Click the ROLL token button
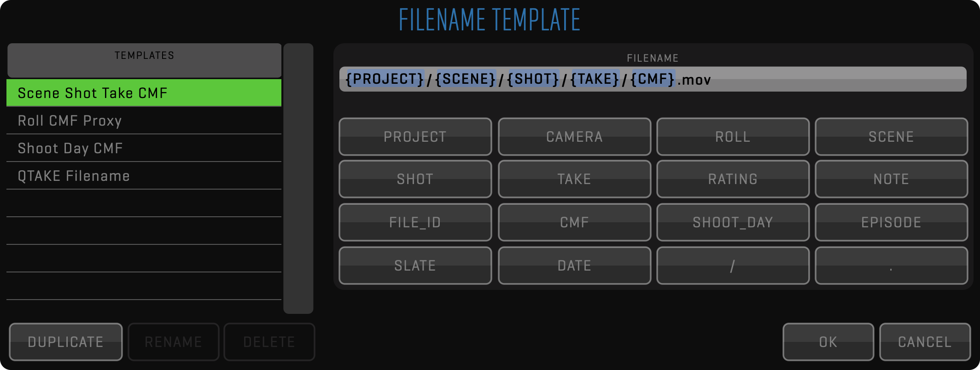This screenshot has width=980, height=370. (x=732, y=137)
